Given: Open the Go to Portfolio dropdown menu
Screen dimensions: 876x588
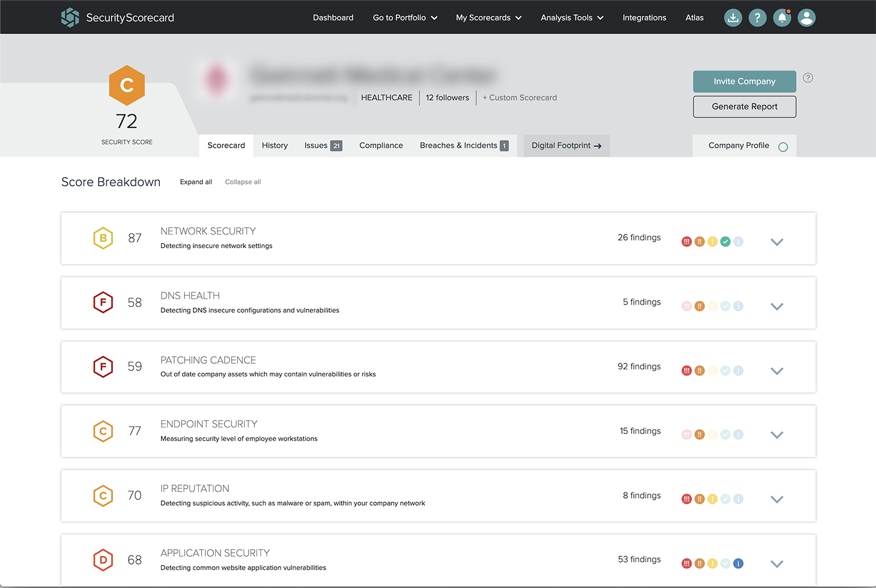Looking at the screenshot, I should (405, 18).
